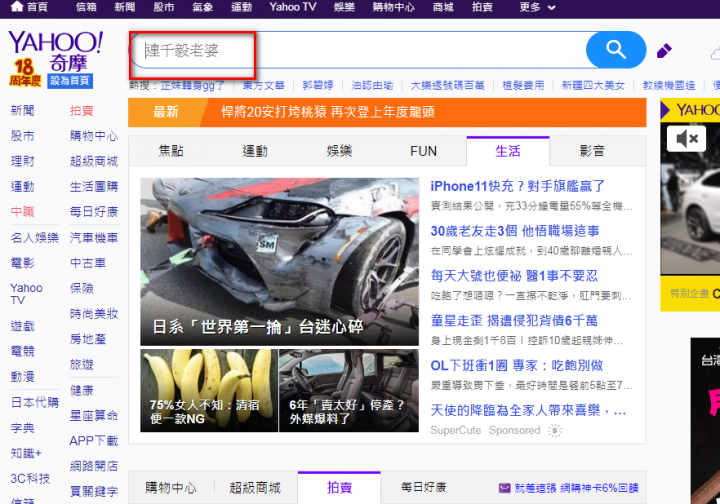Click the home icon in top bar
The height and width of the screenshot is (504, 720).
point(17,6)
